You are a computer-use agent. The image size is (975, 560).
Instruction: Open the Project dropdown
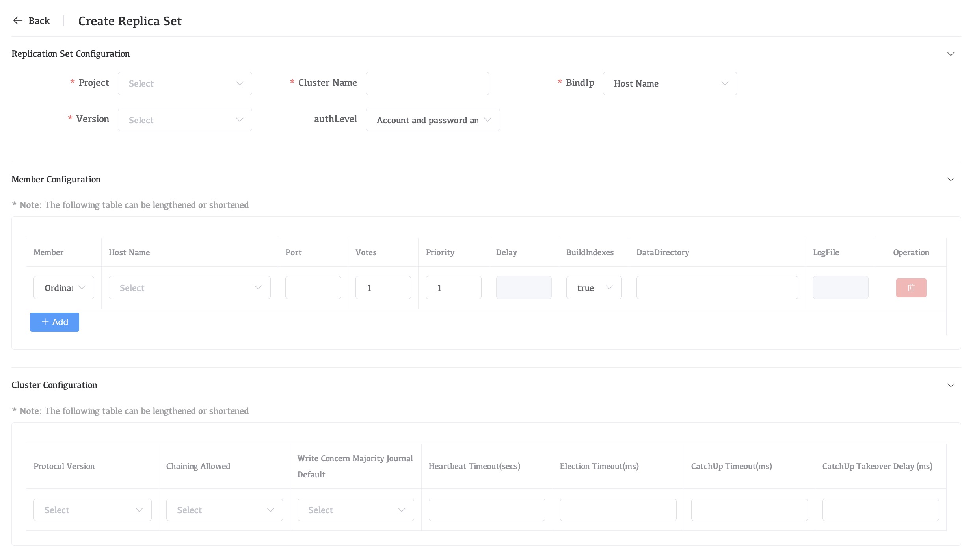coord(184,83)
